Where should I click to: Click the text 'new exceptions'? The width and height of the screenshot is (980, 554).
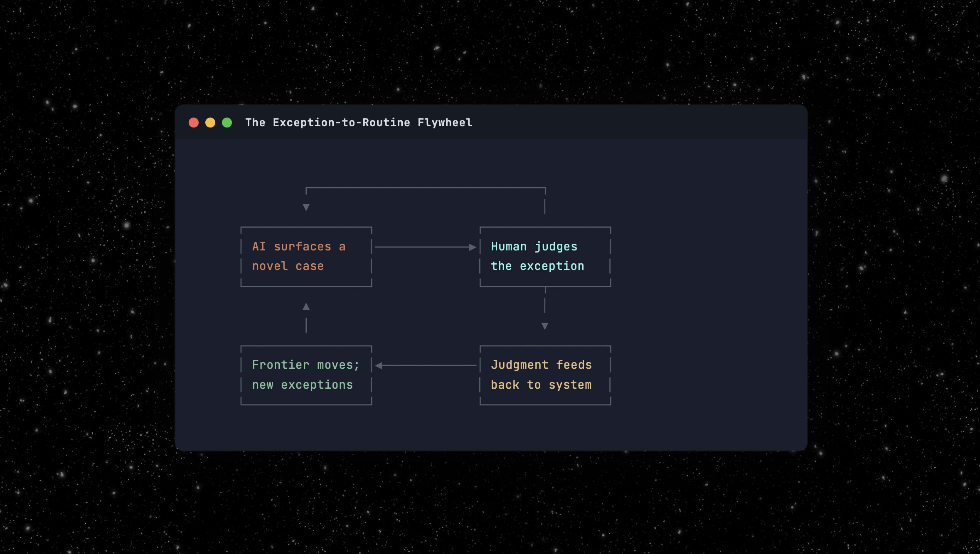coord(302,385)
